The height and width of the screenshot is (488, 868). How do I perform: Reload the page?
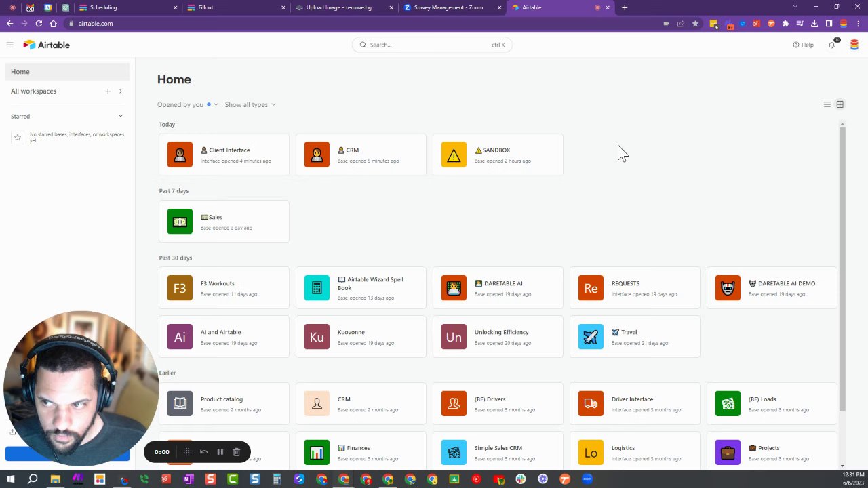(x=39, y=24)
